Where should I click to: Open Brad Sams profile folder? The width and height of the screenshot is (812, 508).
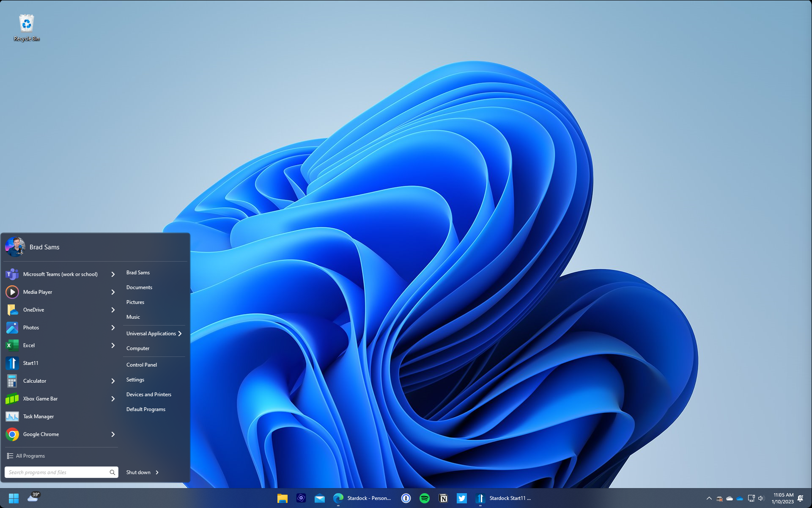click(138, 272)
